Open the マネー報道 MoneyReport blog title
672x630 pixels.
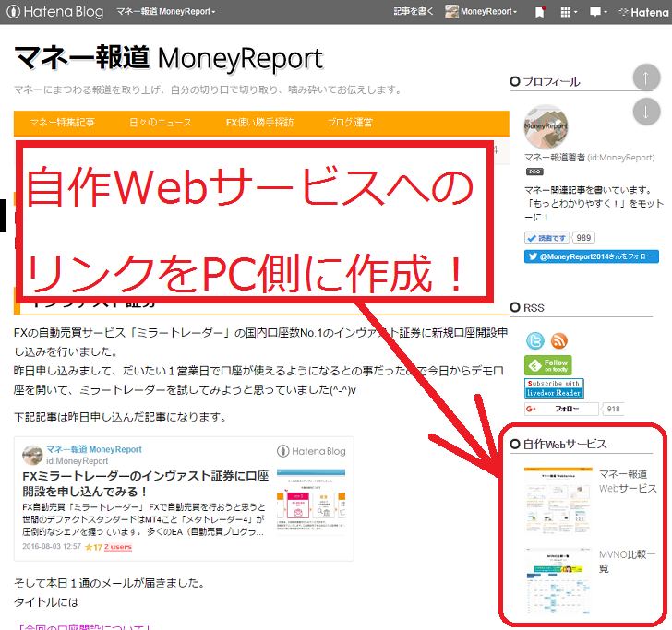coord(168,58)
